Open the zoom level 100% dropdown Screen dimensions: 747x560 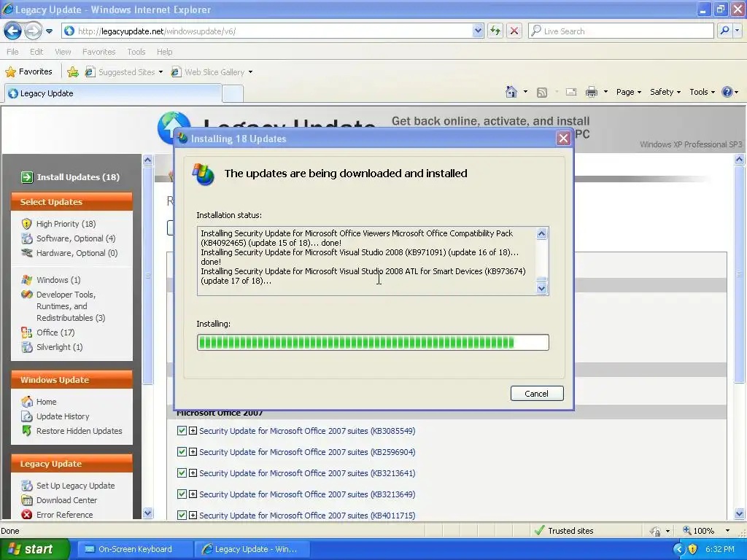pyautogui.click(x=727, y=531)
